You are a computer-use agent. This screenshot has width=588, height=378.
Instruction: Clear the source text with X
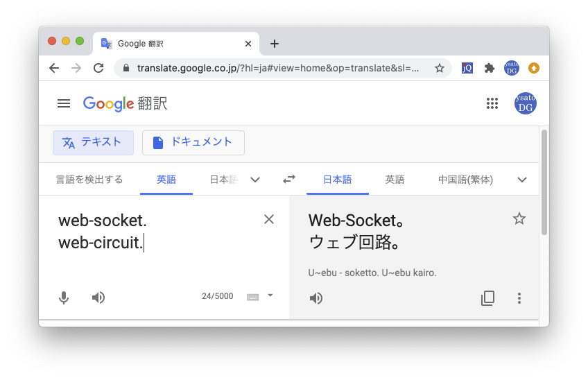click(x=269, y=219)
